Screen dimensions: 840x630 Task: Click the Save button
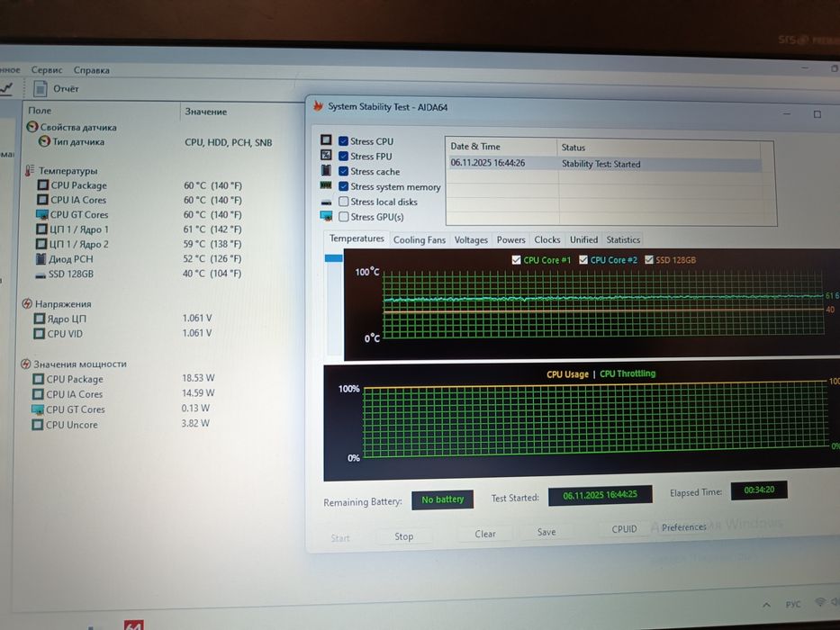click(x=546, y=532)
